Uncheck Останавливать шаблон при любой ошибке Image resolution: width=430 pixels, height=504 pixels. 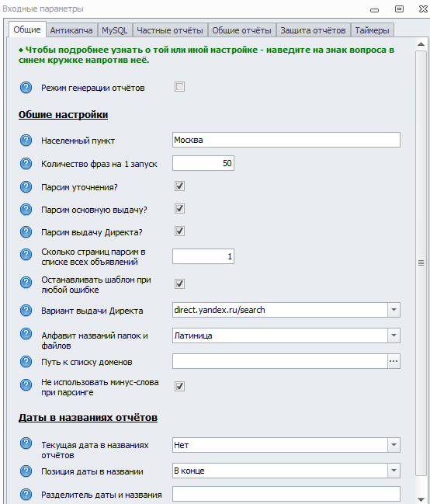coord(179,283)
